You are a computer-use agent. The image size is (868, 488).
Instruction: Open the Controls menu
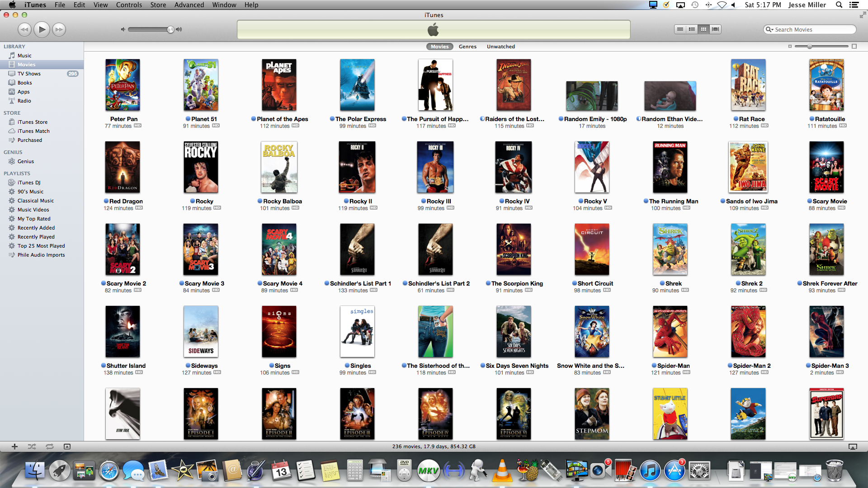coord(129,5)
